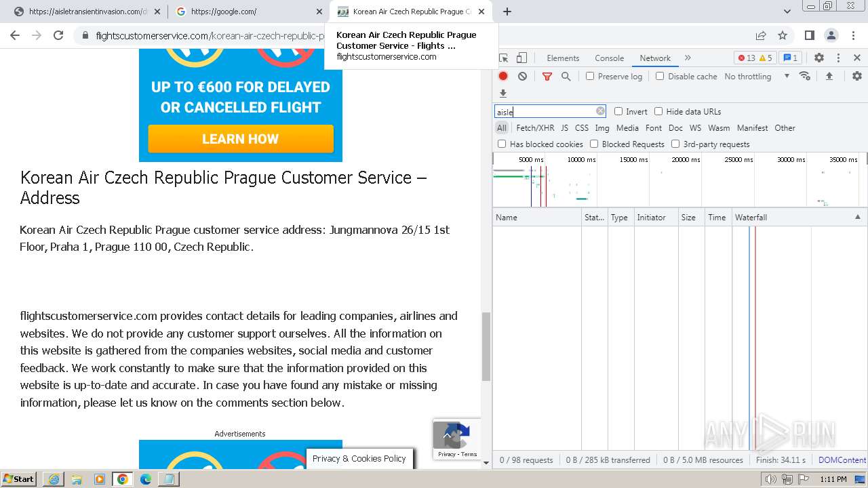The image size is (868, 488).
Task: Switch to the Console tab
Action: [609, 58]
